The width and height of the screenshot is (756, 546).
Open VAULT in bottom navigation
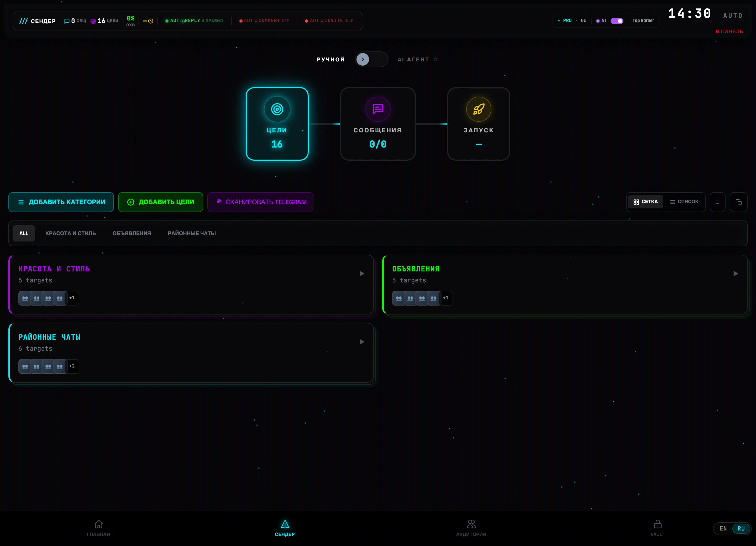pyautogui.click(x=657, y=528)
